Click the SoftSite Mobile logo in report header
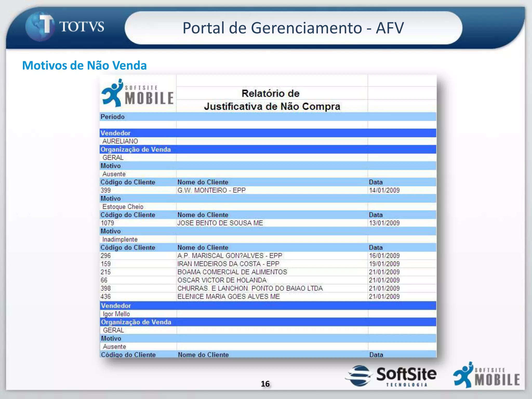 point(137,93)
